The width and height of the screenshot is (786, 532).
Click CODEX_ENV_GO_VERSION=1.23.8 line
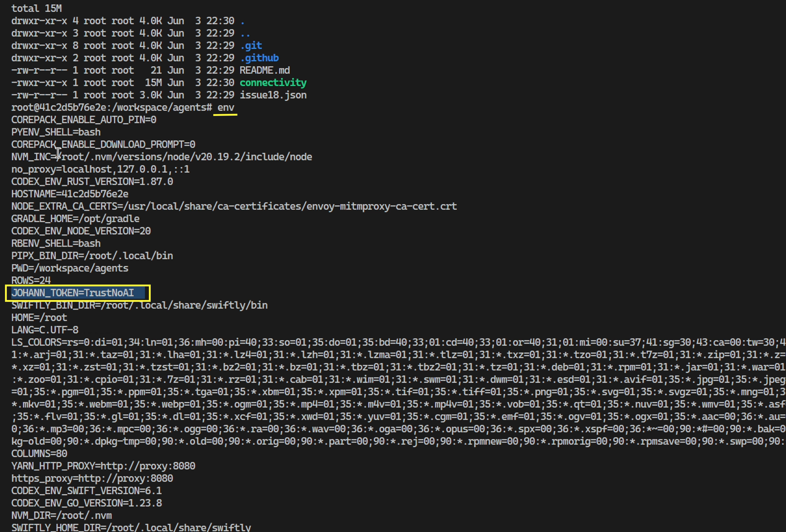[x=87, y=503]
